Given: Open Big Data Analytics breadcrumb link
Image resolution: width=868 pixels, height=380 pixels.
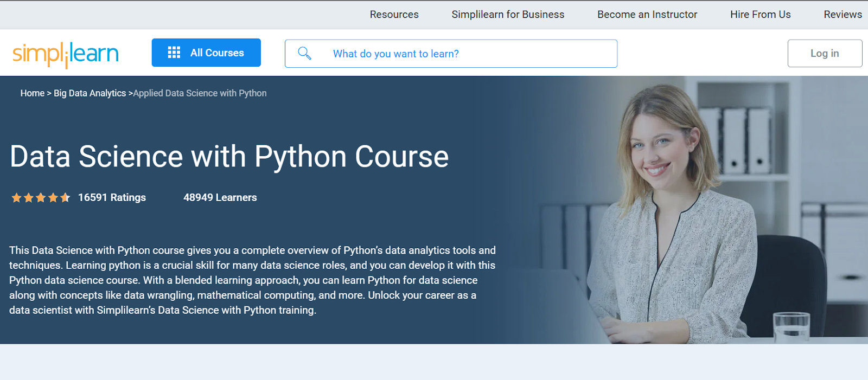Looking at the screenshot, I should (x=90, y=93).
